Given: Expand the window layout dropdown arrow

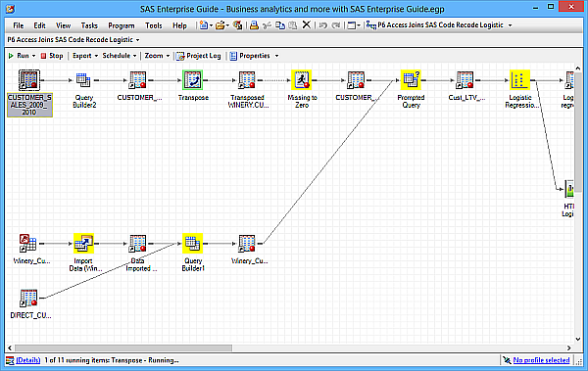Looking at the screenshot, I should coord(359,25).
